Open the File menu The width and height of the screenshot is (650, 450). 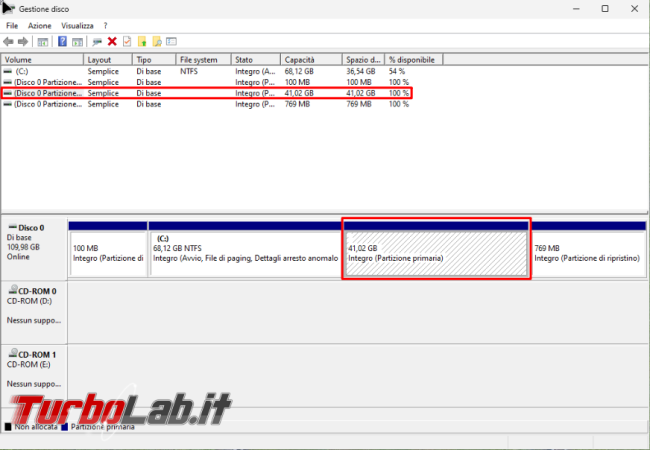click(x=12, y=26)
